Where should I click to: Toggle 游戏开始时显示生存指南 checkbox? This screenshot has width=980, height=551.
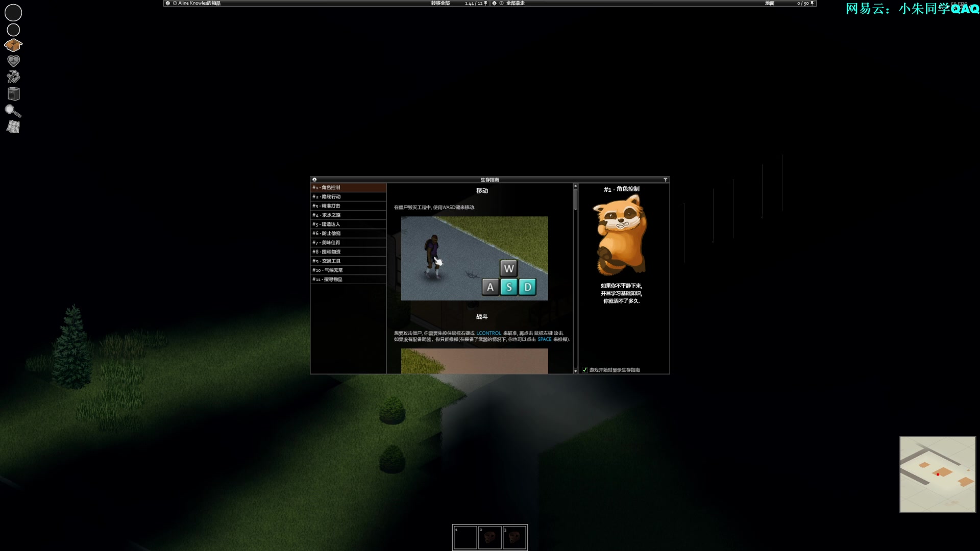tap(584, 370)
